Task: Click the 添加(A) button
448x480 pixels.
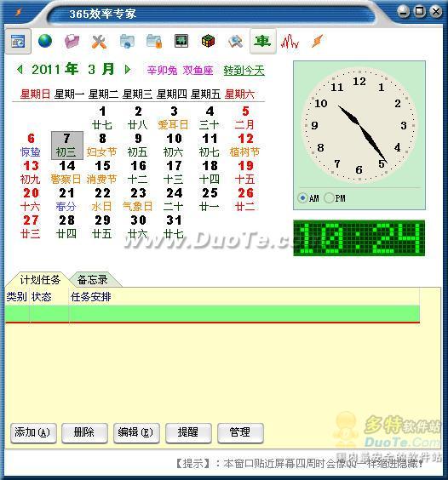Action: tap(33, 433)
